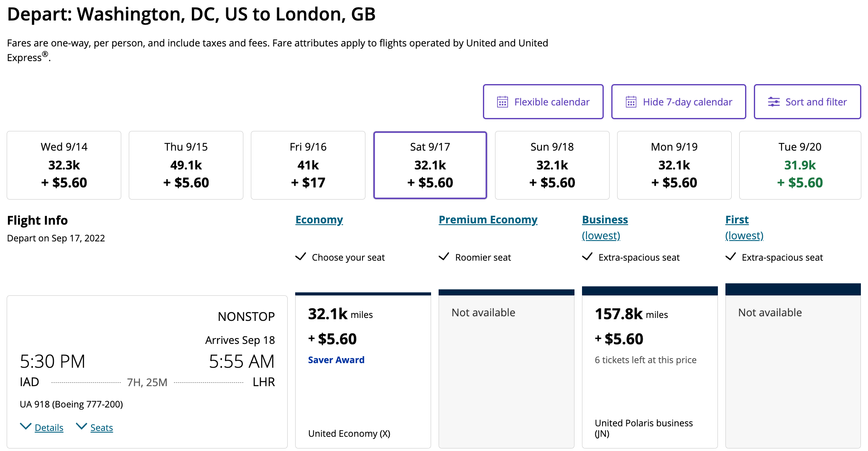This screenshot has height=451, width=868.
Task: Click the Hide 7-day calendar icon
Action: 631,102
